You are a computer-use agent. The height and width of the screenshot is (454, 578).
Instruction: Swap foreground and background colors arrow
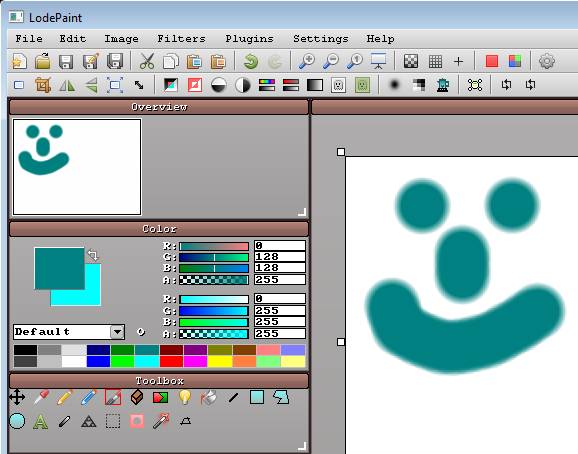(x=93, y=255)
